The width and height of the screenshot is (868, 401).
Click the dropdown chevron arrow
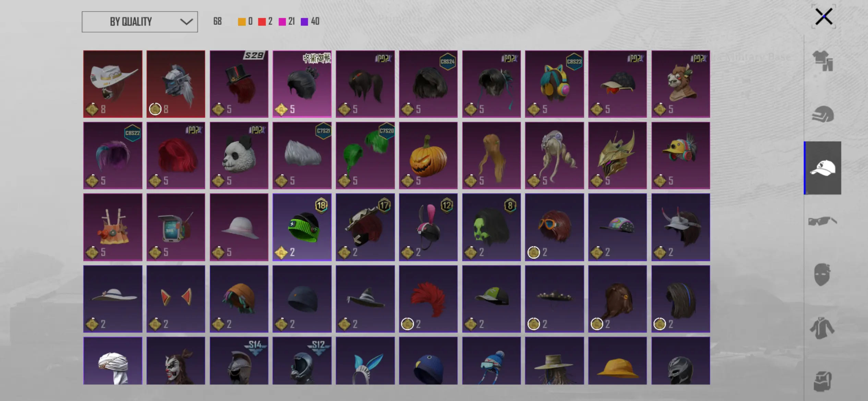[x=186, y=22]
